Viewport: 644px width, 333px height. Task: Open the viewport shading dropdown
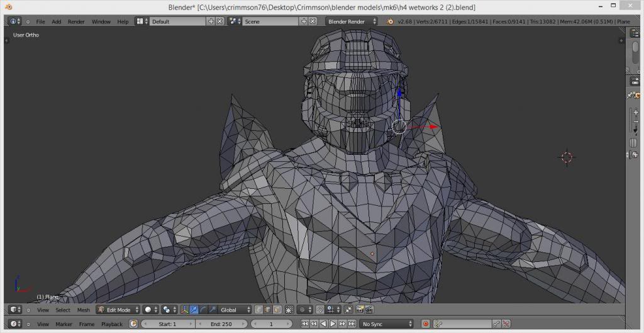click(151, 310)
